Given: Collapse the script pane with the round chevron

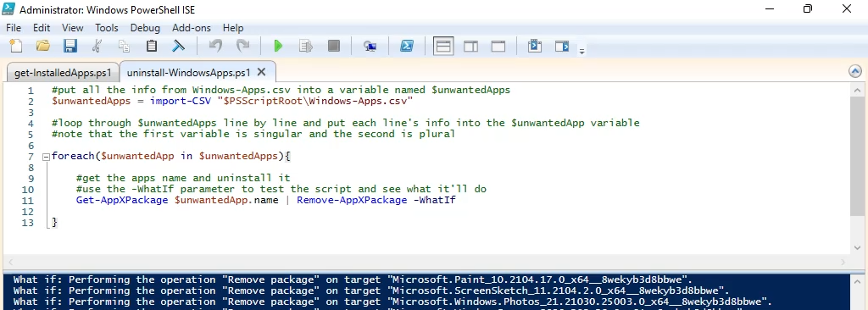Looking at the screenshot, I should coord(854,71).
